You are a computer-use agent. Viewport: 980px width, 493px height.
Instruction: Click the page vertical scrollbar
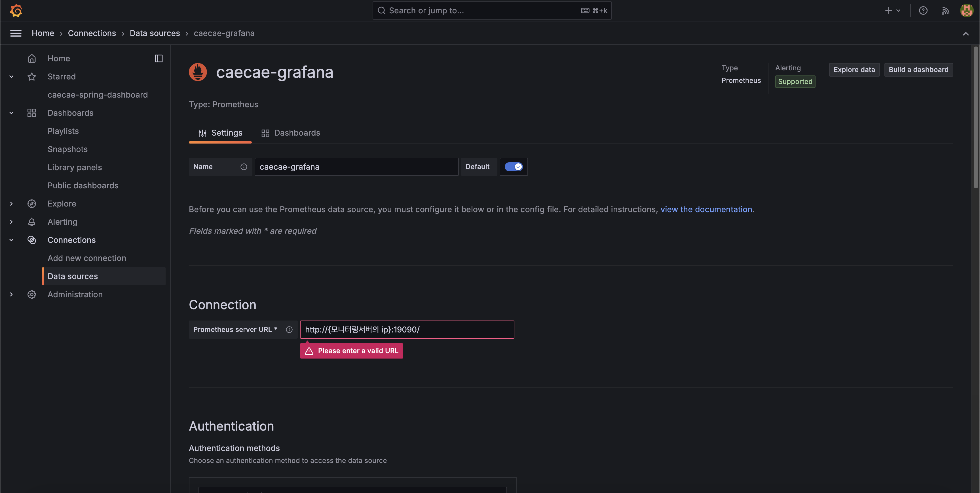coord(975,117)
